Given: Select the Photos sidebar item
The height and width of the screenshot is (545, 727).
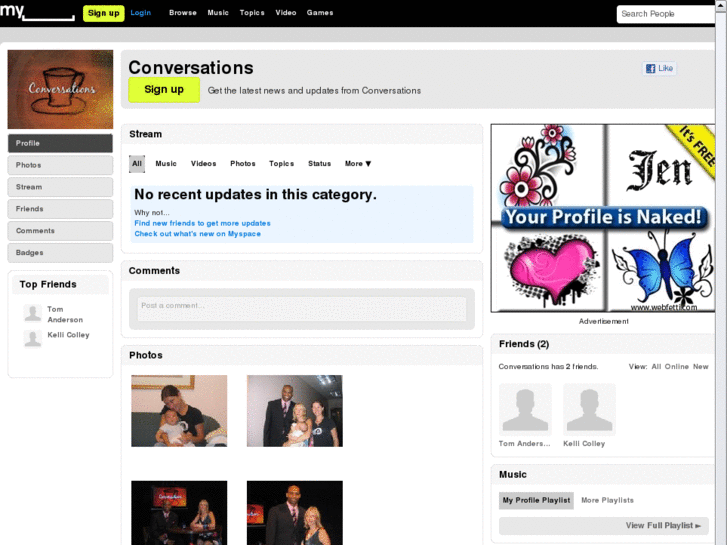Looking at the screenshot, I should click(60, 165).
